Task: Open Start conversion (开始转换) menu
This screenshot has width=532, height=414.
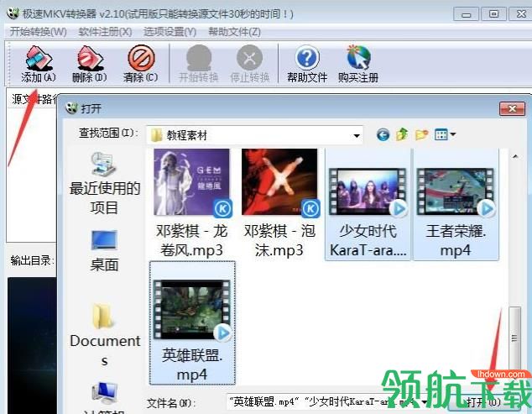Action: coord(39,32)
